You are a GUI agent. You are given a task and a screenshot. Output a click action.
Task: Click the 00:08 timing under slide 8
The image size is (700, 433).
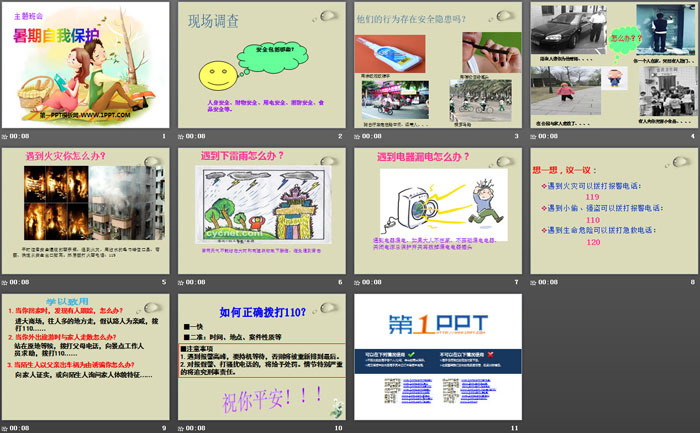coord(548,282)
